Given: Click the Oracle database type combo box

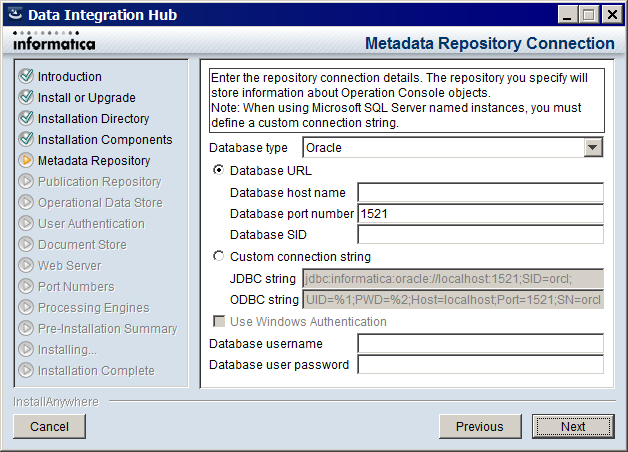Looking at the screenshot, I should click(x=453, y=147).
